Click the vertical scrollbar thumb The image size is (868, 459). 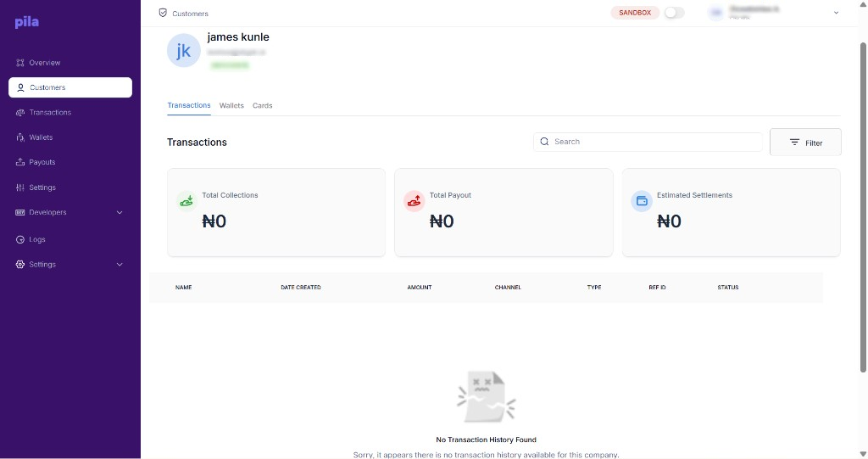click(863, 207)
